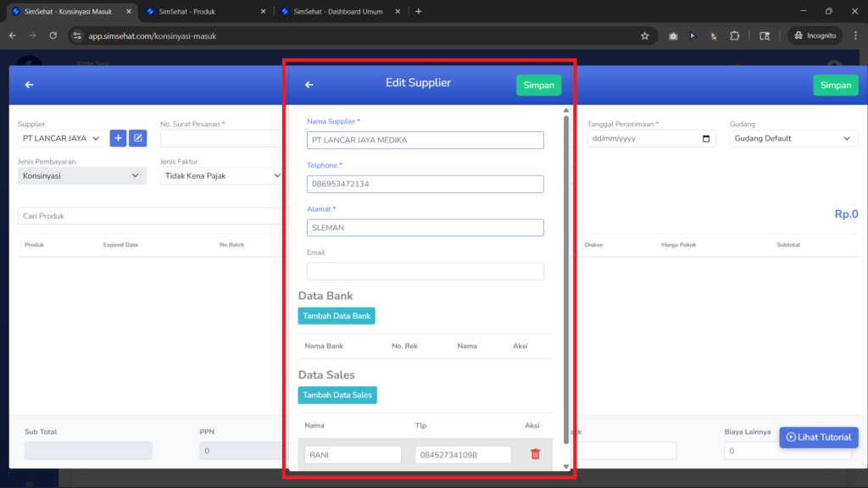Viewport: 868px width, 488px height.
Task: Click Simpan in the Edit Supplier dialog
Action: pos(538,86)
